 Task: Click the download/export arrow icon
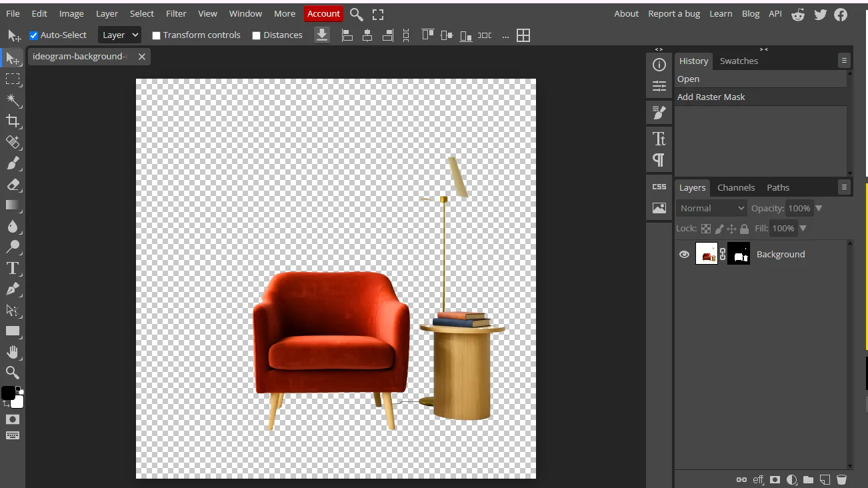click(x=322, y=35)
